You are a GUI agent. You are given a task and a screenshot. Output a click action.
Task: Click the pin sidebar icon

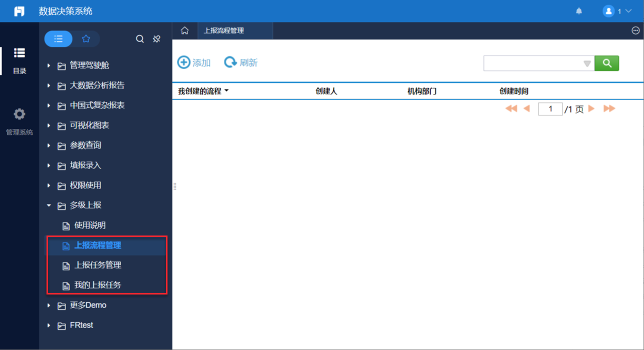[156, 39]
